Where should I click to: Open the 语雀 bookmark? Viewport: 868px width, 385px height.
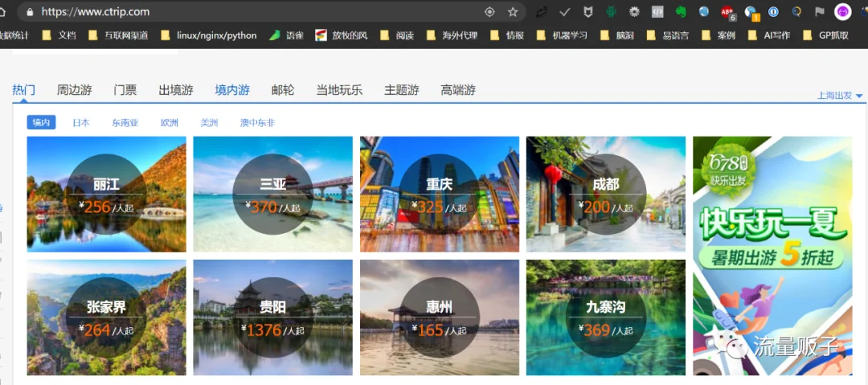click(286, 35)
